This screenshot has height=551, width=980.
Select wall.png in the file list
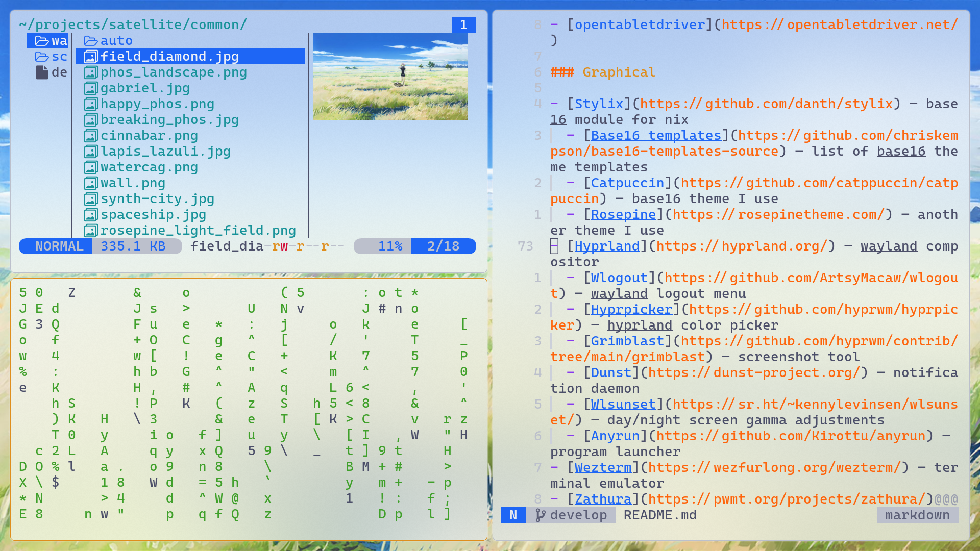pos(133,183)
